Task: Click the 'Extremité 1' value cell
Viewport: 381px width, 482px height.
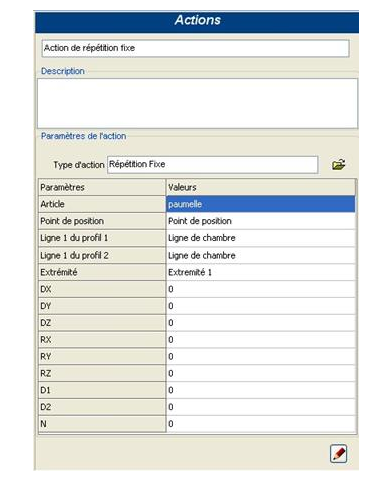Action: pyautogui.click(x=261, y=272)
